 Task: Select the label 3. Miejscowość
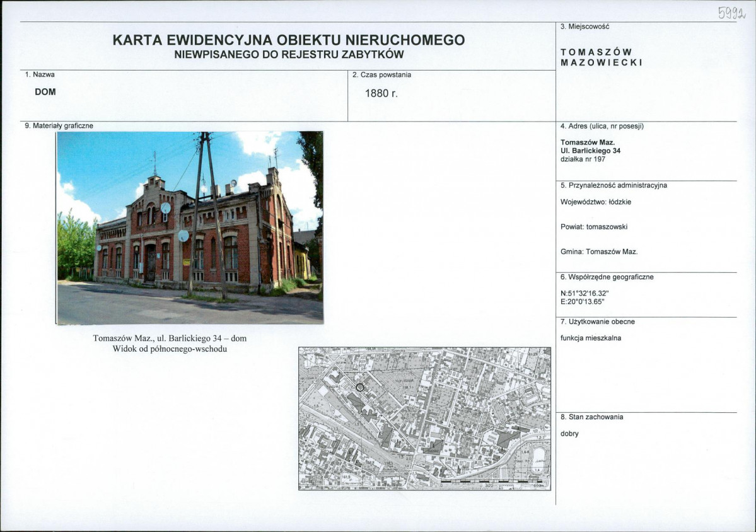[x=585, y=26]
